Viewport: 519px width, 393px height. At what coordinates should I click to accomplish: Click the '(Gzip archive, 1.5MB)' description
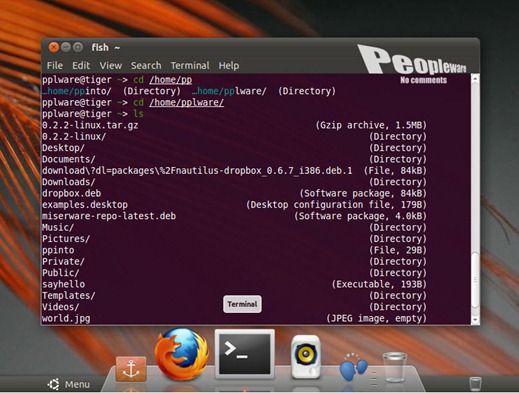click(371, 125)
